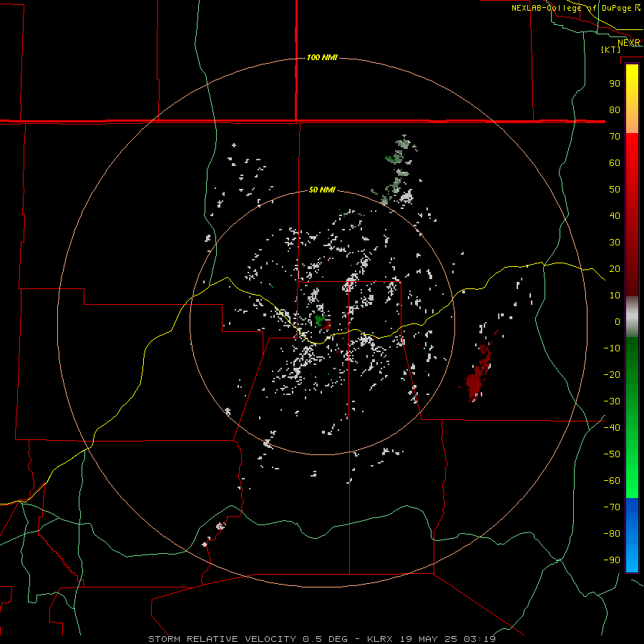Click the -50 value on velocity scale
The width and height of the screenshot is (644, 644).
tap(612, 454)
